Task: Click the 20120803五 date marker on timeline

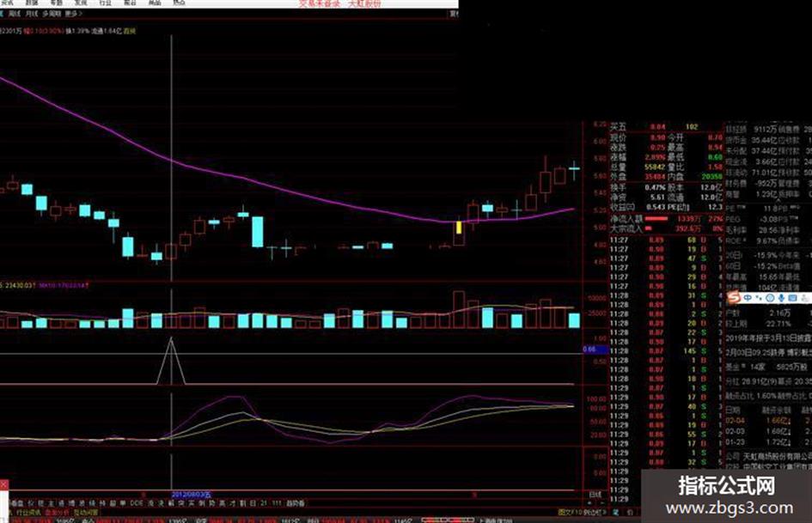Action: point(192,495)
